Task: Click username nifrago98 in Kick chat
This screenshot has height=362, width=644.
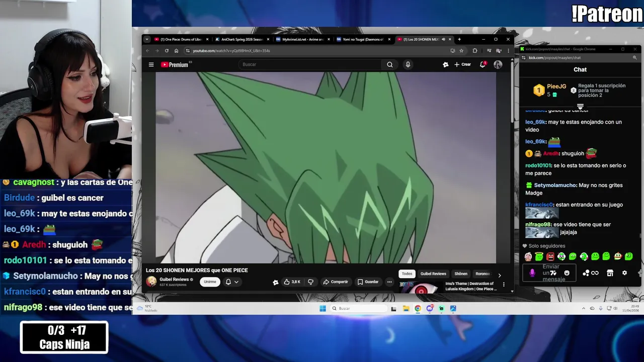Action: pyautogui.click(x=538, y=224)
